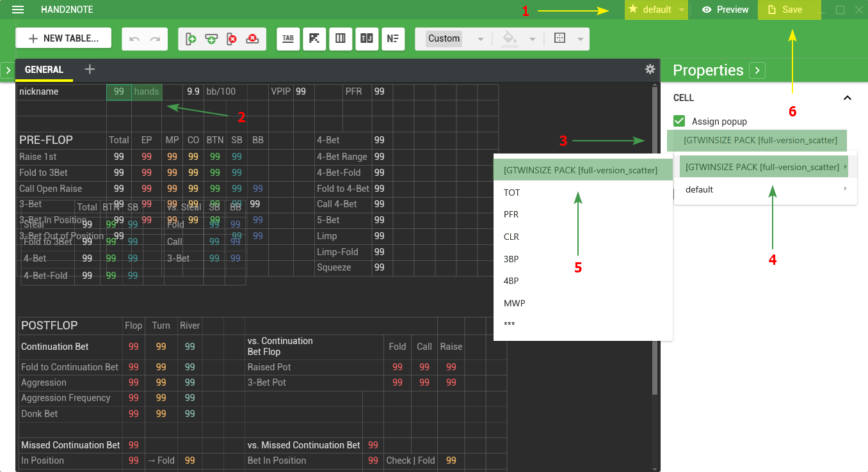Viewport: 868px width, 472px height.
Task: Click the undo arrow icon
Action: tap(134, 39)
